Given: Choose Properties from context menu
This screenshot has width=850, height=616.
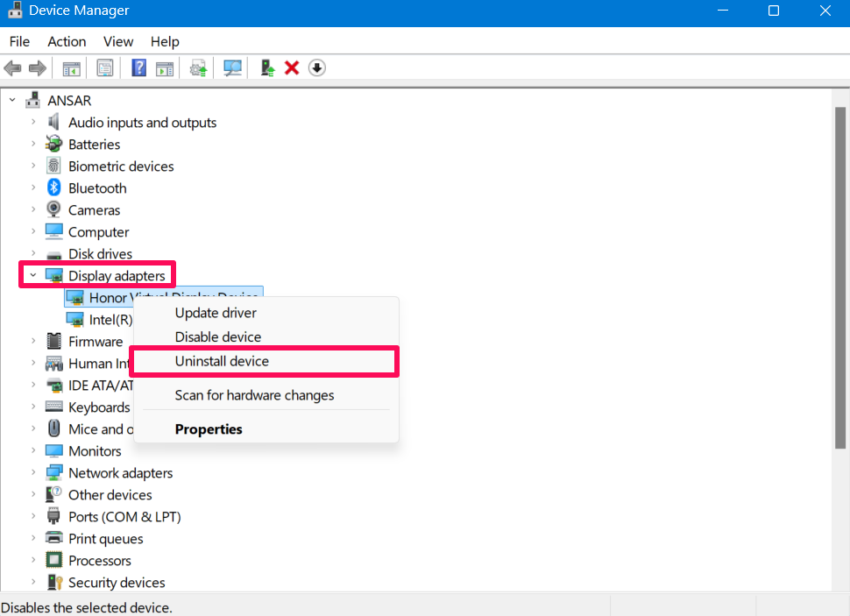Looking at the screenshot, I should point(266,429).
